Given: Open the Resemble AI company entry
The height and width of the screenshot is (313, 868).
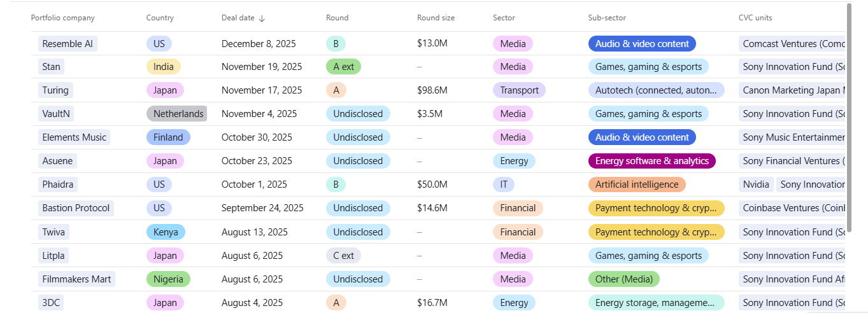Looking at the screenshot, I should (68, 44).
